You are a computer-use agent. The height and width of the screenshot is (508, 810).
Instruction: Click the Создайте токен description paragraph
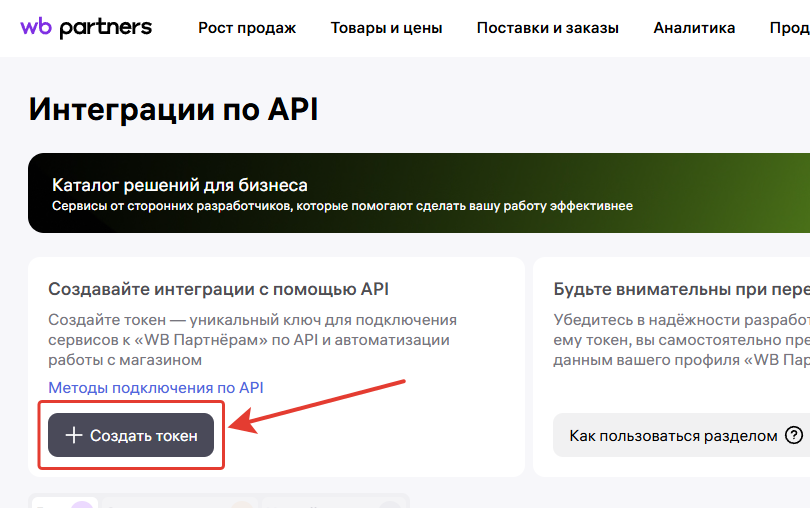253,340
